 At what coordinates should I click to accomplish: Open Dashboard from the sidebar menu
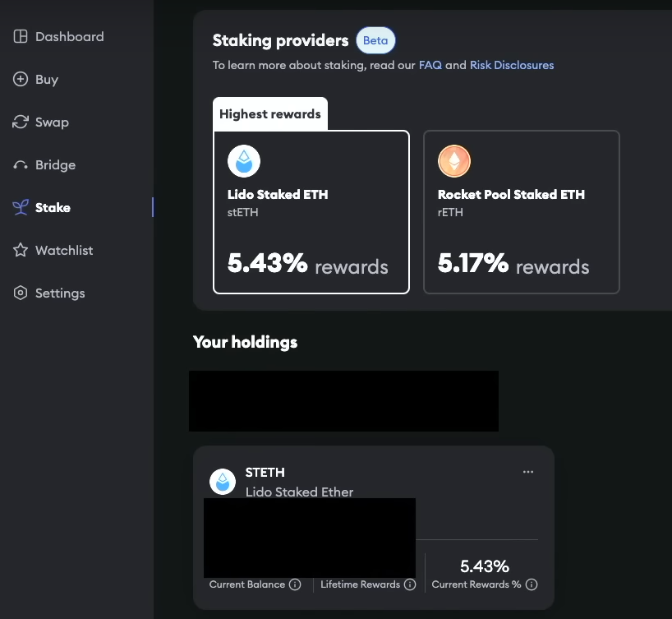(x=69, y=37)
